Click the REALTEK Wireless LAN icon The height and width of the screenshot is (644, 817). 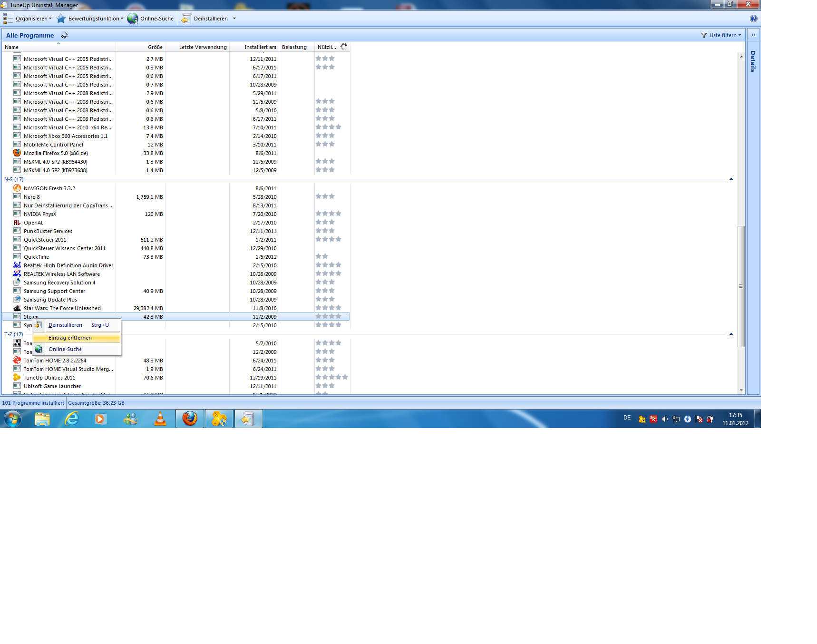point(17,273)
